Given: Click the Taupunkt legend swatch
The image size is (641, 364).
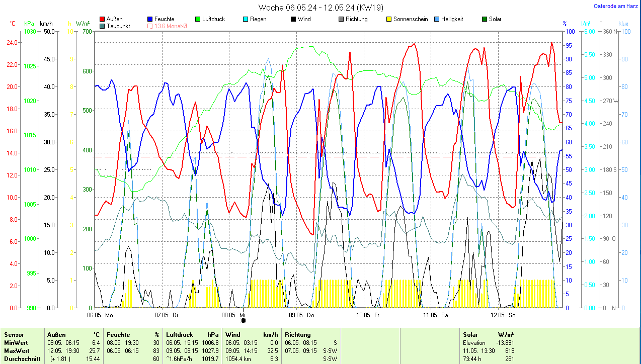Looking at the screenshot, I should [x=103, y=26].
